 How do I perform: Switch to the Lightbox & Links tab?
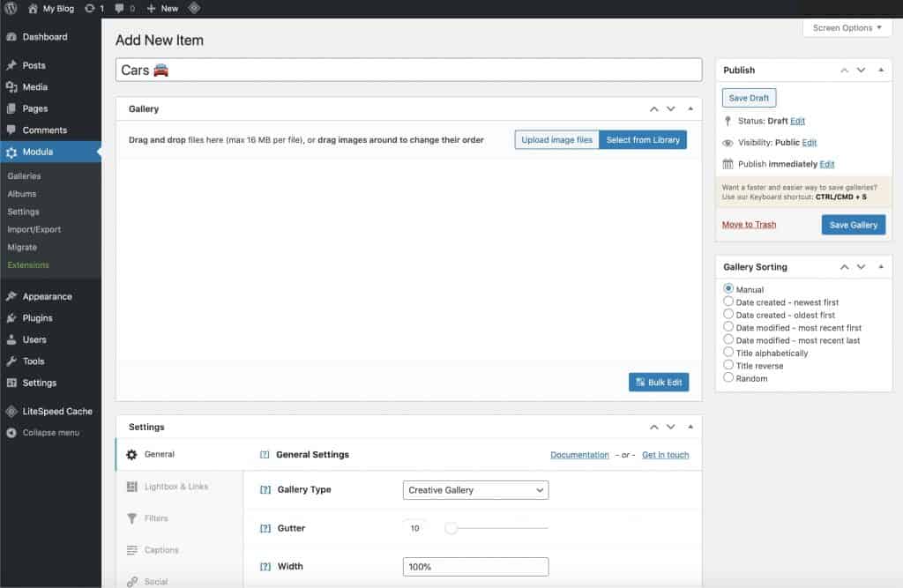(x=176, y=487)
